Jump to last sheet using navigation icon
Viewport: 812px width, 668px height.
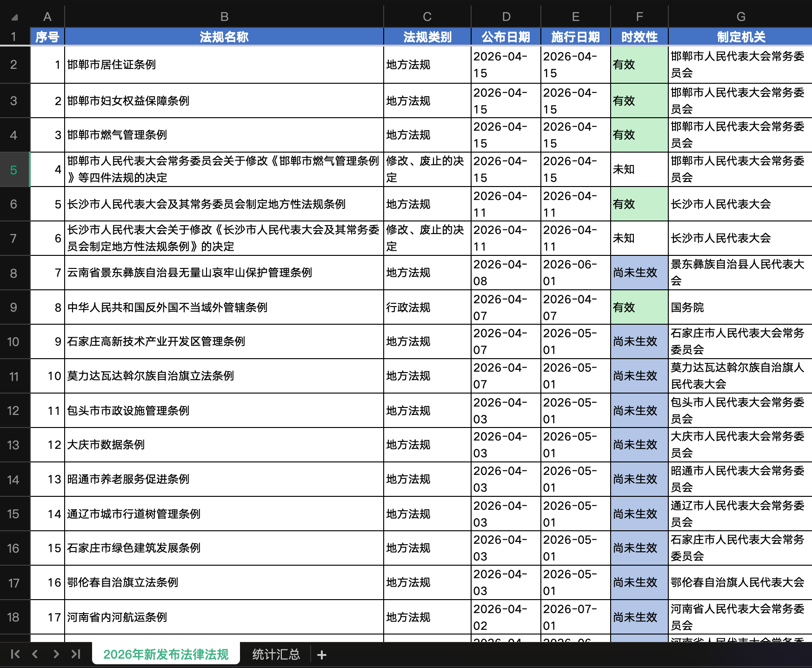coord(76,654)
